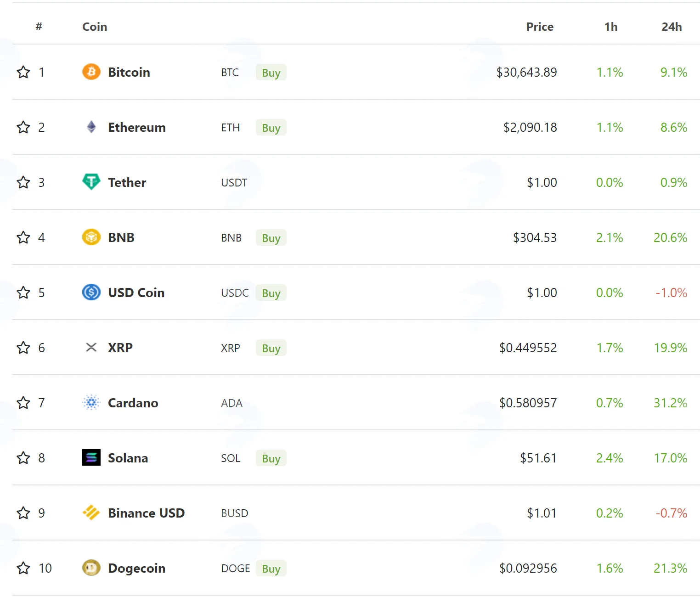This screenshot has height=597, width=700.
Task: Sort by the # rank column header
Action: pos(39,27)
